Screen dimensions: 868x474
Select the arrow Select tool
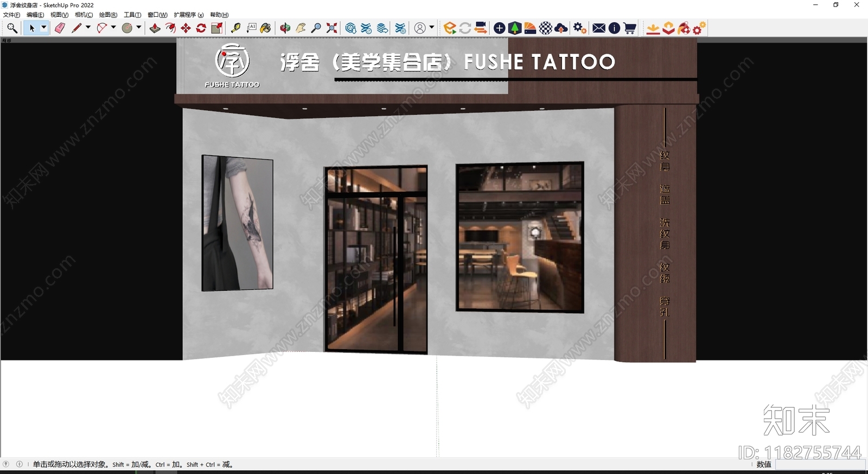click(32, 28)
